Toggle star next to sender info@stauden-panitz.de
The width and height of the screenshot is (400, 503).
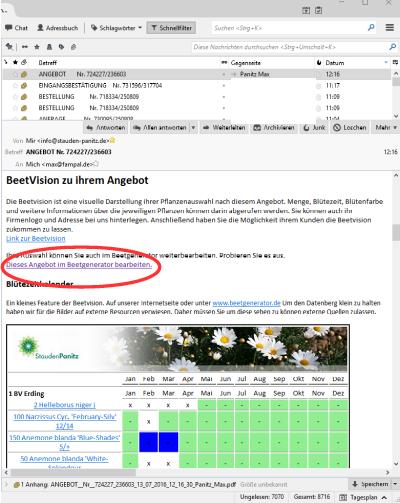click(x=112, y=141)
